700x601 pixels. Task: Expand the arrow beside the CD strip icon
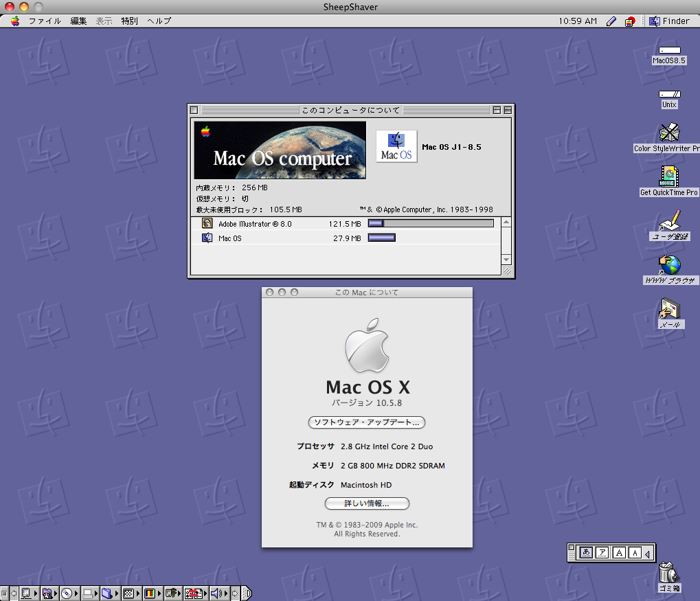[x=76, y=593]
